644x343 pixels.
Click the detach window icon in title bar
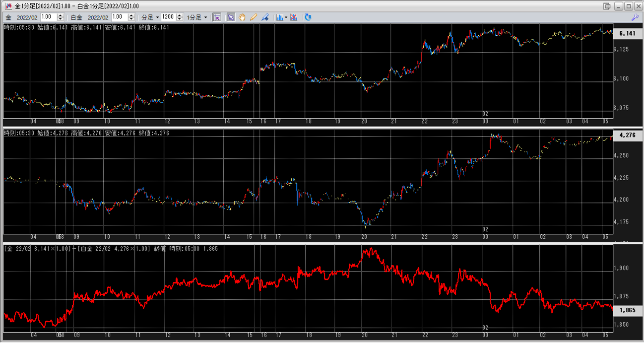pyautogui.click(x=607, y=5)
